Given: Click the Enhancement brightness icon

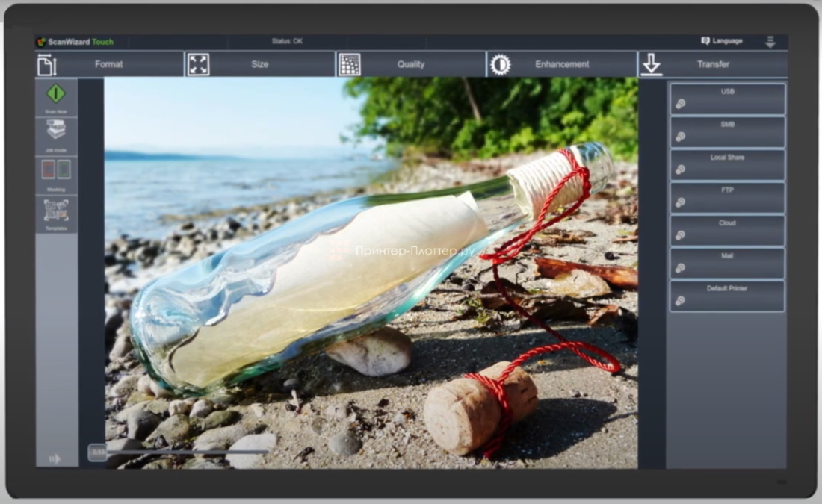Looking at the screenshot, I should [500, 65].
